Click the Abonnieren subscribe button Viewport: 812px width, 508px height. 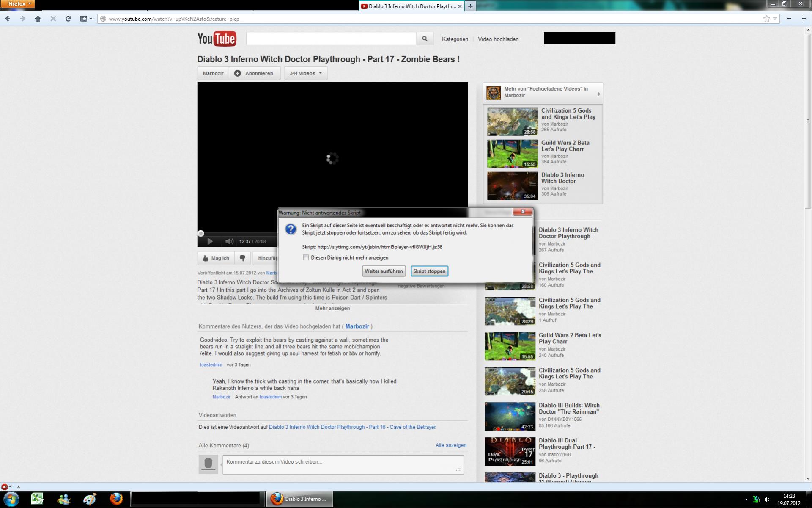(254, 73)
